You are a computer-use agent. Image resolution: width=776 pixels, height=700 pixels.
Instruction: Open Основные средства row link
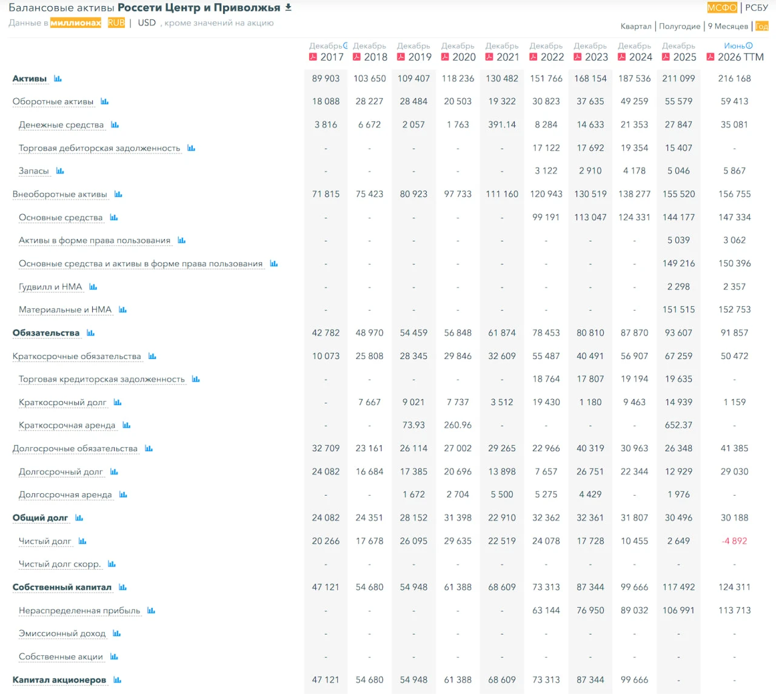(61, 218)
